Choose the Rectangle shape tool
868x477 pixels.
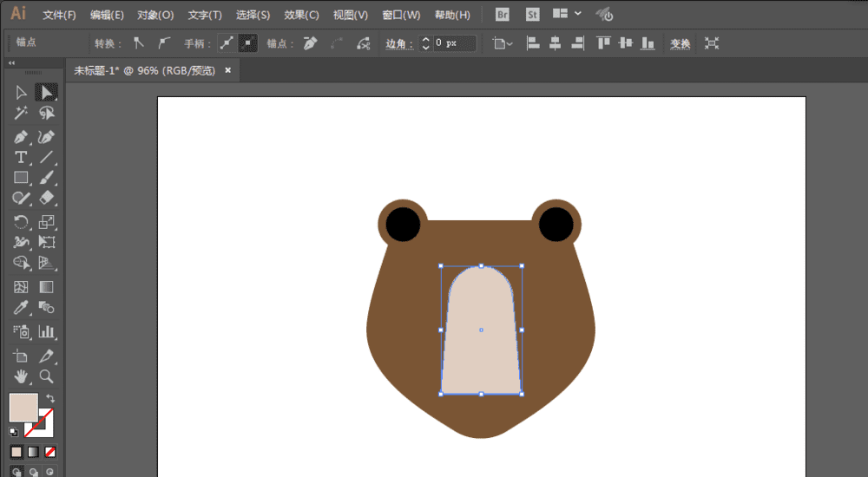coord(21,178)
